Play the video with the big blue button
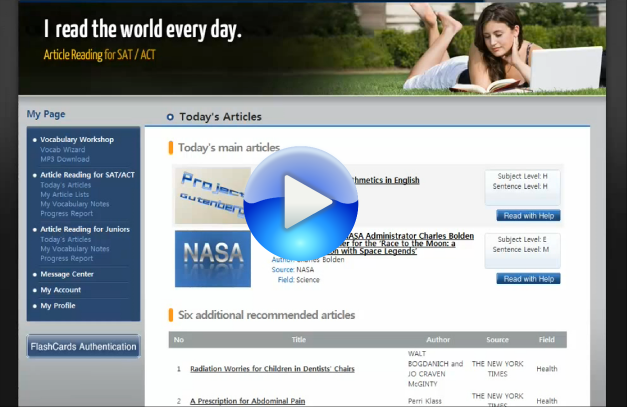The width and height of the screenshot is (627, 407). coord(301,203)
